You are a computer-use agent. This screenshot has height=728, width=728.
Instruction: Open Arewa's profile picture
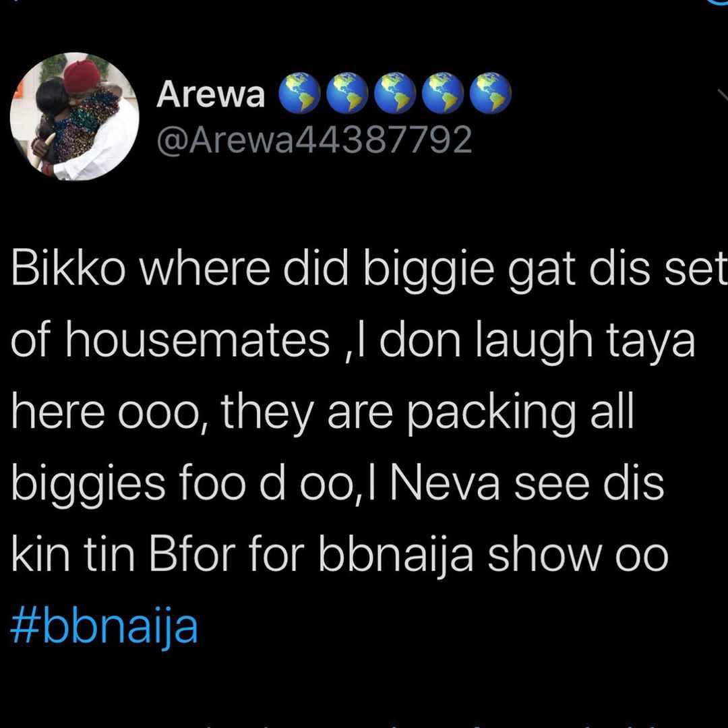[74, 117]
